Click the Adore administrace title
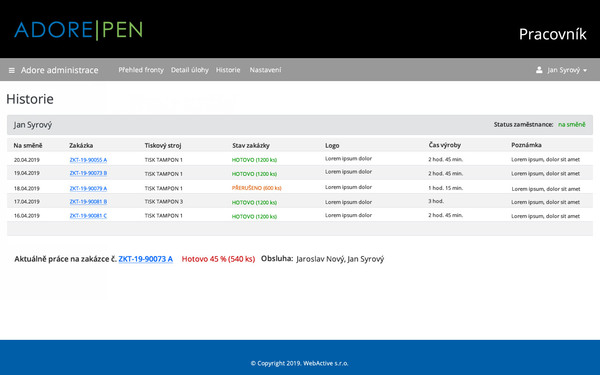 pyautogui.click(x=60, y=70)
